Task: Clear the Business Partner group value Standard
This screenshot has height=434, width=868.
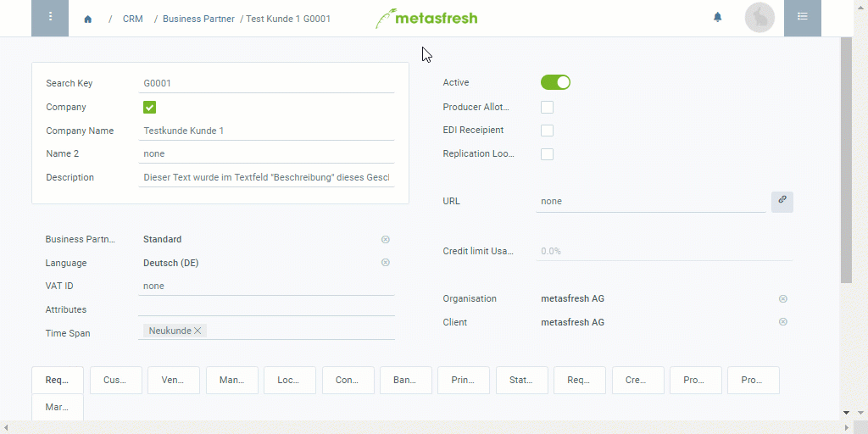Action: click(386, 239)
